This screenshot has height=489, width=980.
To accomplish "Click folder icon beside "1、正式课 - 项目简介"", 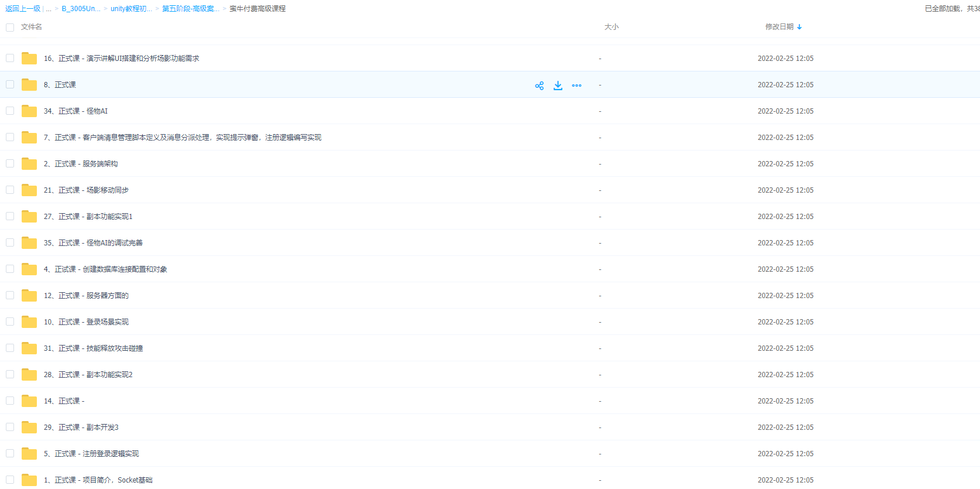I will [29, 480].
